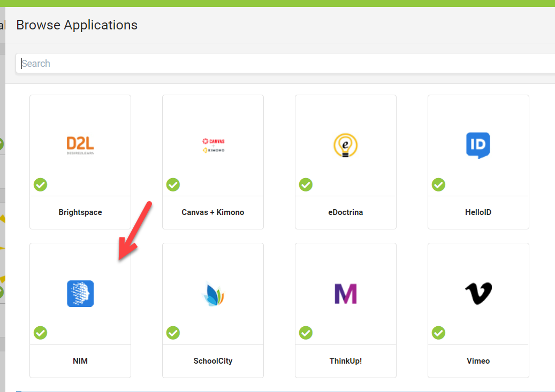Click the D2L Brightspace logo icon
This screenshot has width=555, height=392.
point(80,145)
